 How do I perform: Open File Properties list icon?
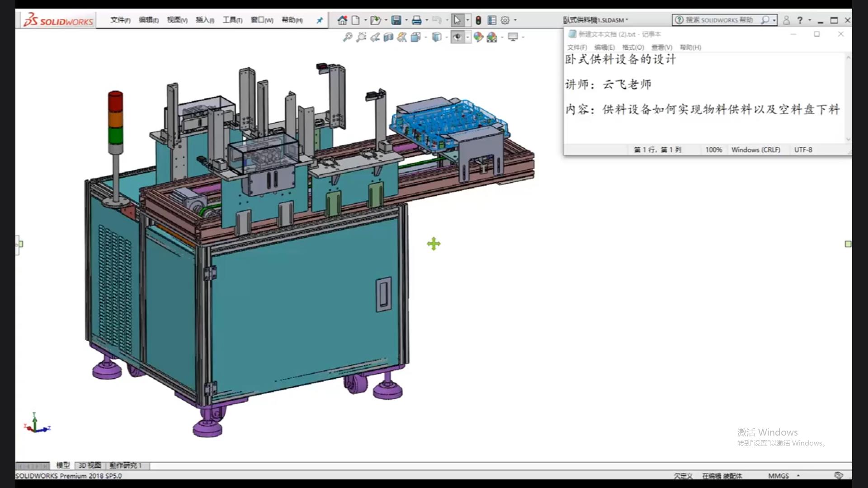pyautogui.click(x=492, y=20)
